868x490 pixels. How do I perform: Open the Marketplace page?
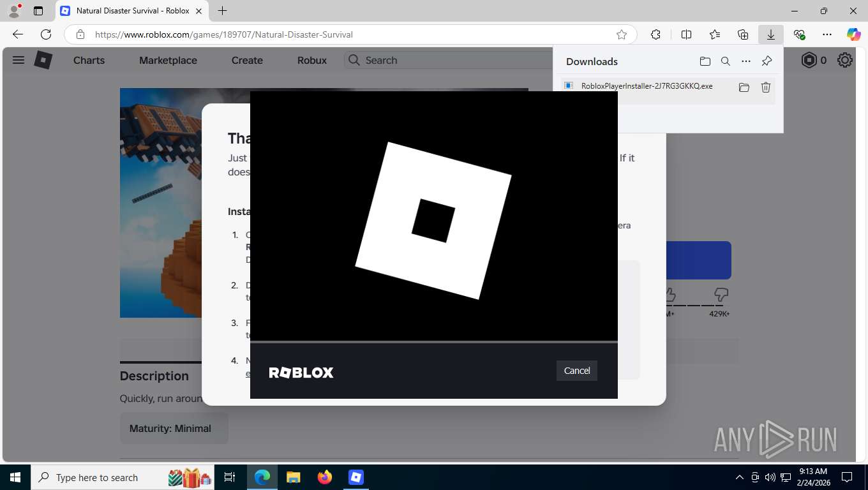click(168, 60)
